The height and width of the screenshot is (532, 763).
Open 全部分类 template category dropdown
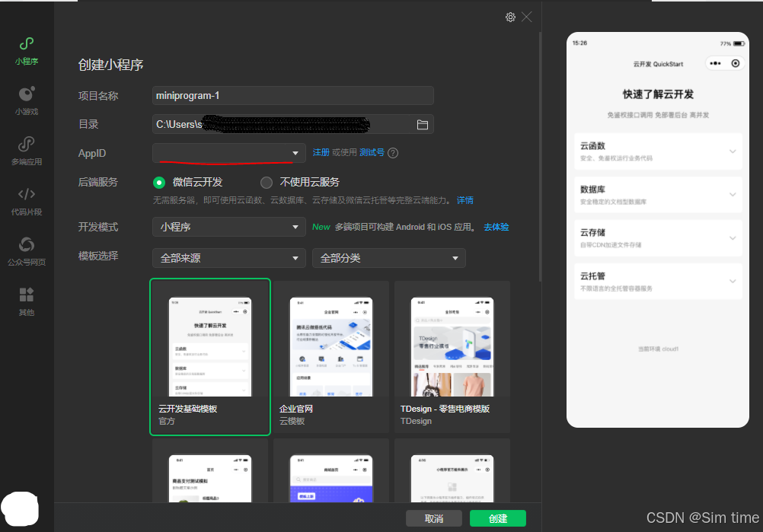(x=389, y=258)
